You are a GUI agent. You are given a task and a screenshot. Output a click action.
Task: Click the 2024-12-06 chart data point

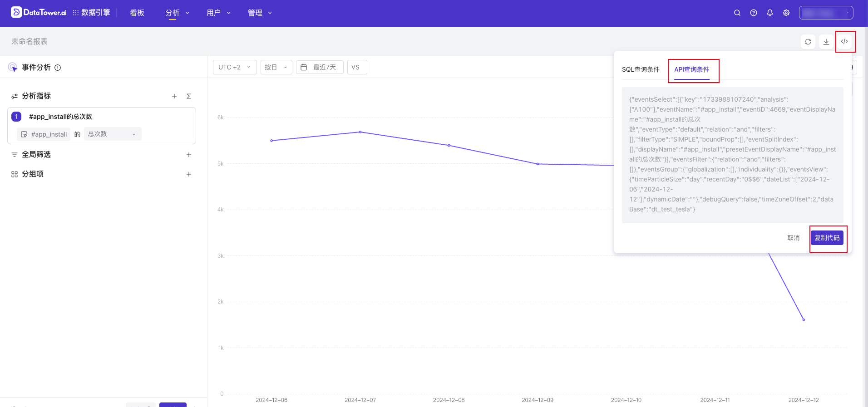tap(271, 141)
